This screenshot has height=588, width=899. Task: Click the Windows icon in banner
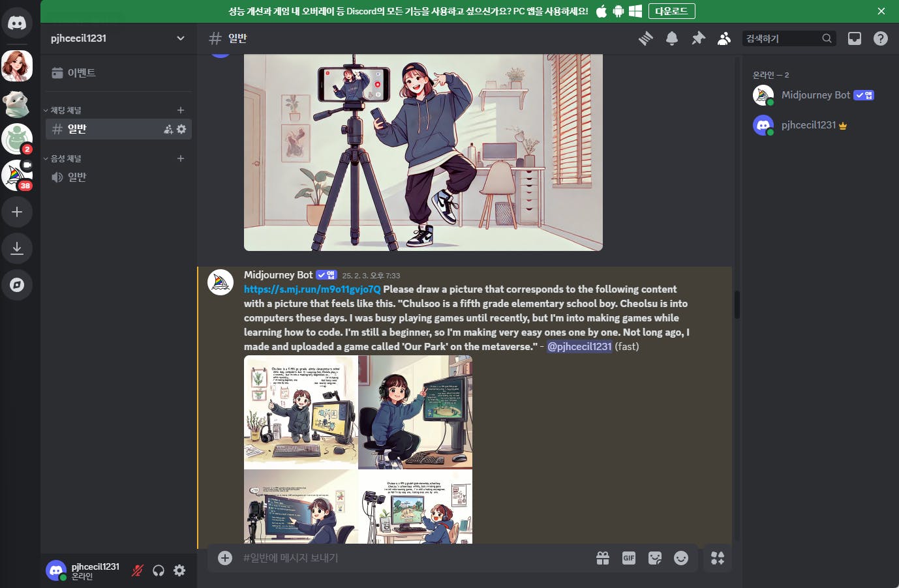(635, 11)
